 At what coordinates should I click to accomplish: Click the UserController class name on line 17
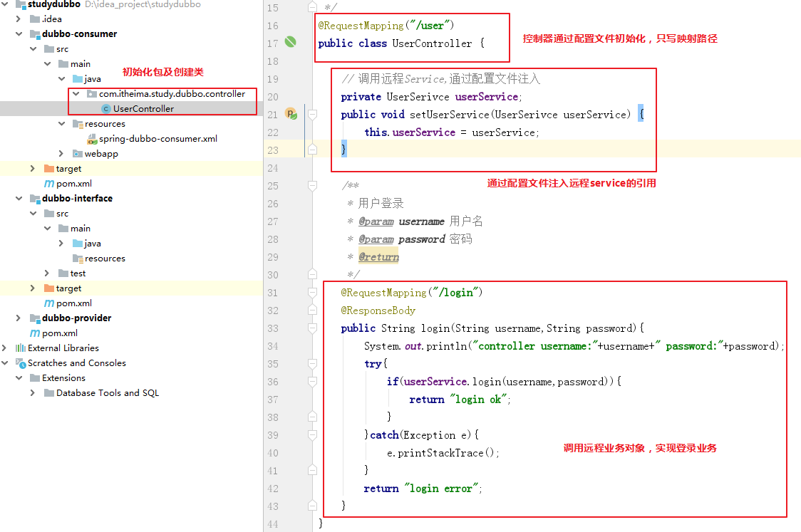432,43
